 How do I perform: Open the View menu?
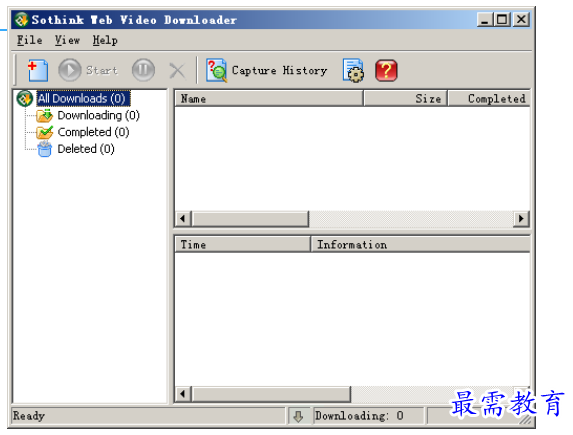coord(67,40)
